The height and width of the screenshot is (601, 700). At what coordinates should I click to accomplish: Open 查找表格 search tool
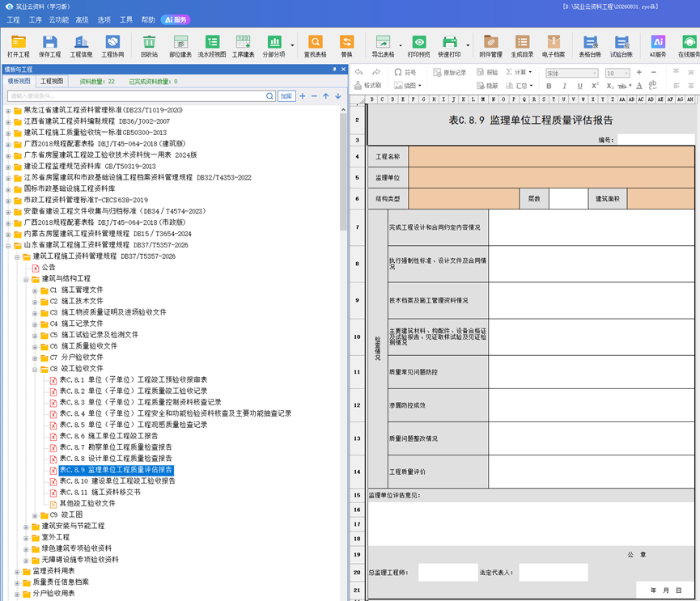[x=315, y=46]
